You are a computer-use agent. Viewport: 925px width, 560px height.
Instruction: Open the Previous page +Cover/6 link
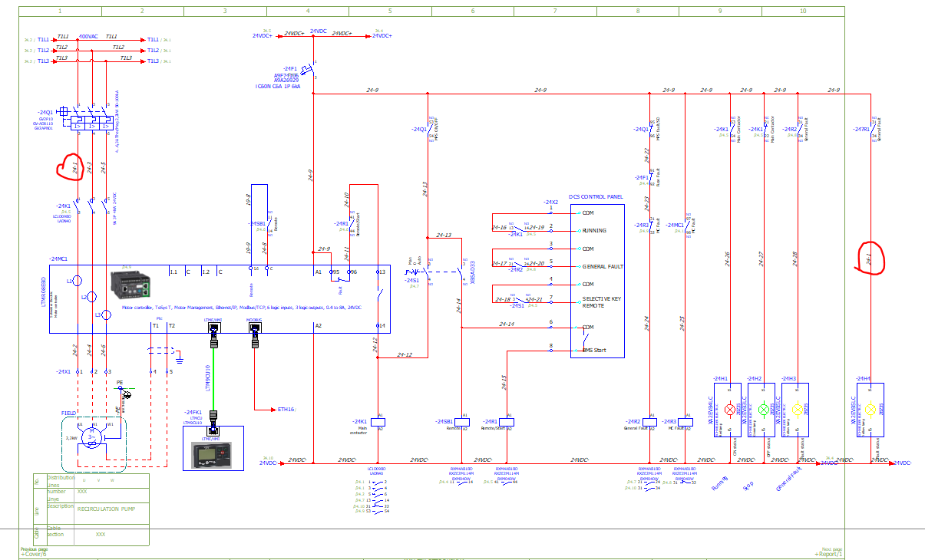pos(33,552)
